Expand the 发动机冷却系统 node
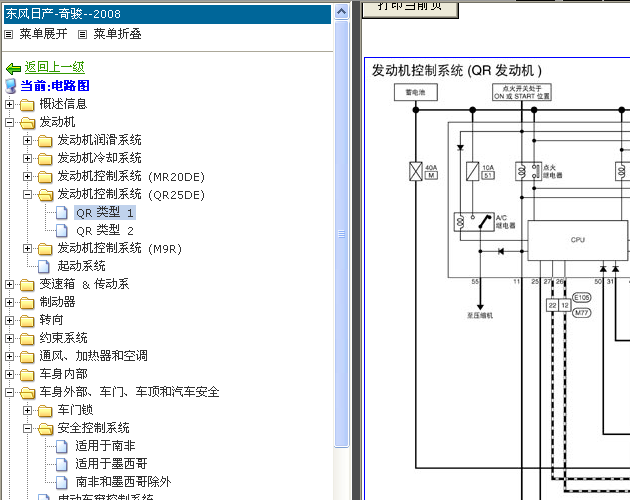The height and width of the screenshot is (500, 630). click(27, 158)
